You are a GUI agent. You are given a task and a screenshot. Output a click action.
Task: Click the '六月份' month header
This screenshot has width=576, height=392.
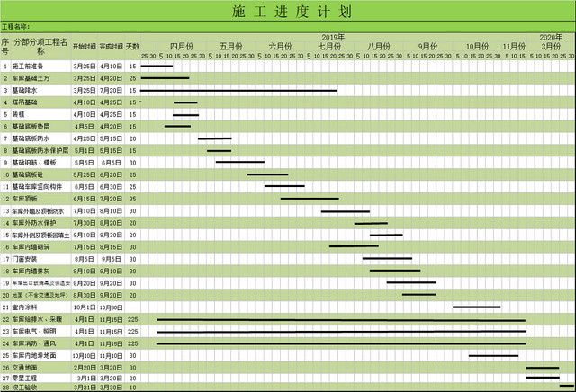pyautogui.click(x=280, y=47)
